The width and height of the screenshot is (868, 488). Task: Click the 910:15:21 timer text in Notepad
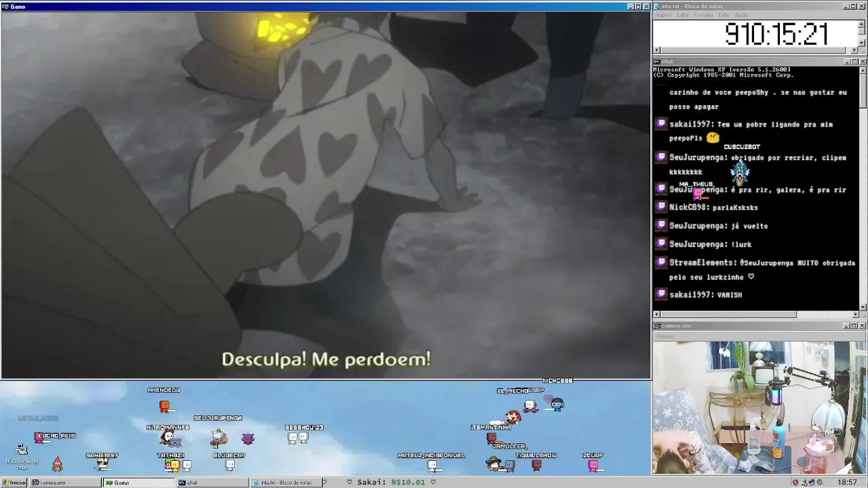776,35
